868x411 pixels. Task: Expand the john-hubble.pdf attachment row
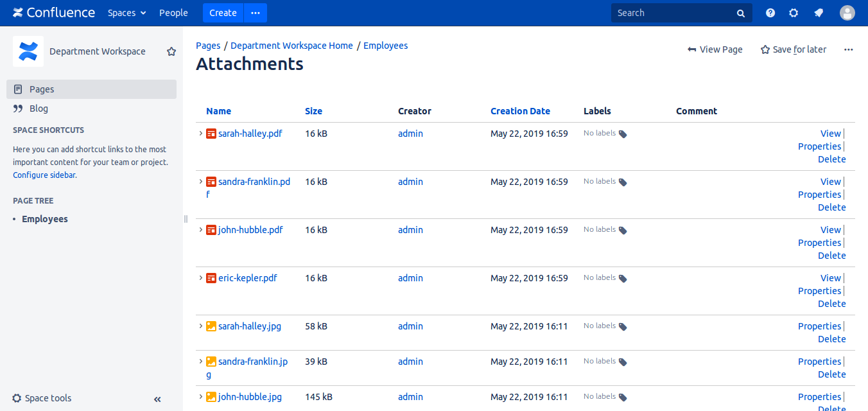click(201, 230)
